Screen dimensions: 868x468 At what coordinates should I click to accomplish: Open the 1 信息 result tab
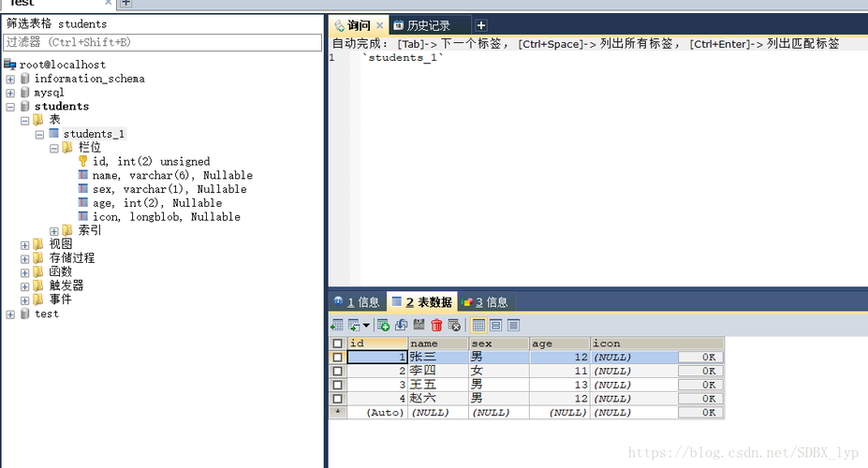coord(357,302)
